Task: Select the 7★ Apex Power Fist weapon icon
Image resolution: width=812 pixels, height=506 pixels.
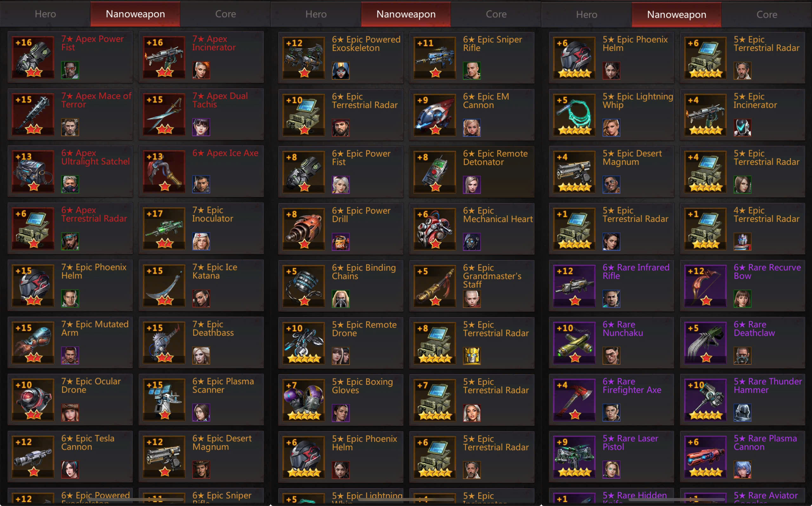Action: (33, 57)
